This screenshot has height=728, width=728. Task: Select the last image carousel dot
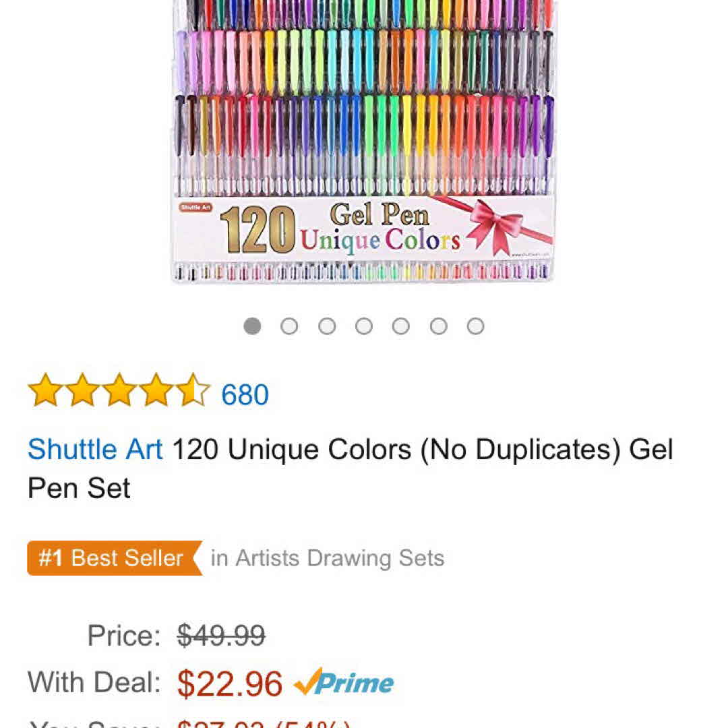pos(475,326)
